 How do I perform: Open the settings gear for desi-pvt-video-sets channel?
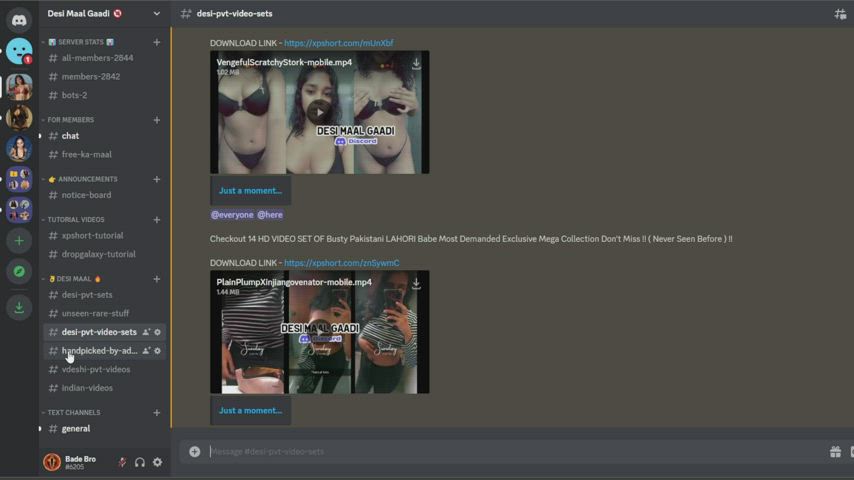[157, 332]
